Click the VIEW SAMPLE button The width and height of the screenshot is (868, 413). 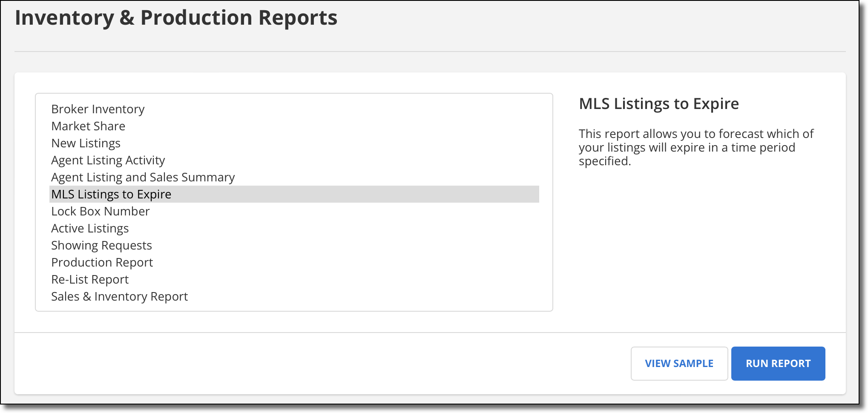click(x=679, y=363)
